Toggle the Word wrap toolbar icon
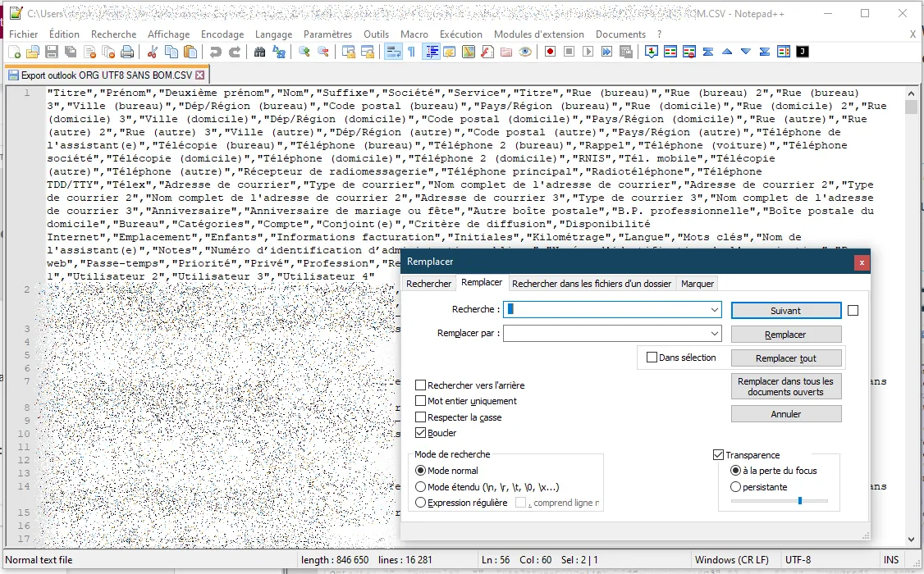 click(392, 52)
